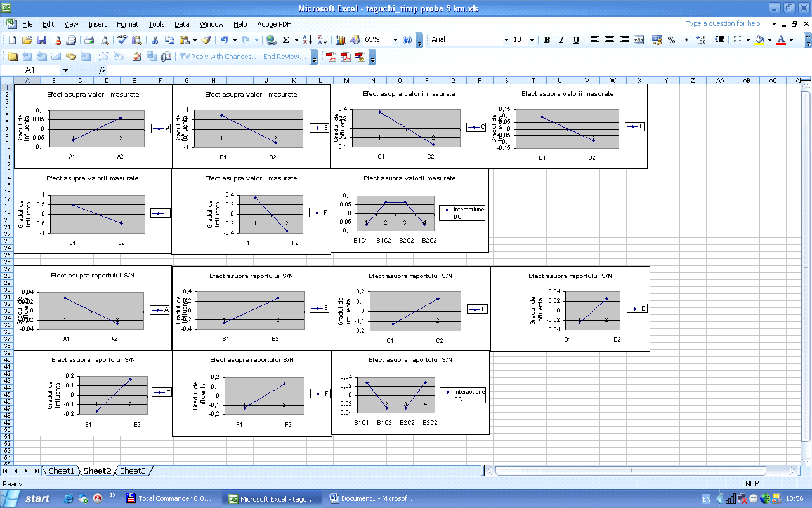The image size is (812, 508).
Task: Click the AutoSum sigma icon
Action: pos(285,40)
